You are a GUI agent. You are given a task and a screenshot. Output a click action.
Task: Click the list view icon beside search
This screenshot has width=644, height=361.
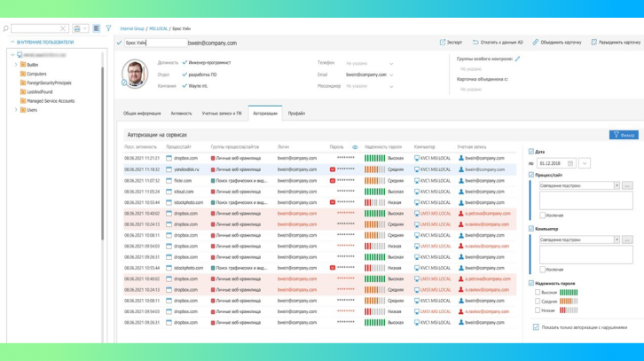(97, 28)
